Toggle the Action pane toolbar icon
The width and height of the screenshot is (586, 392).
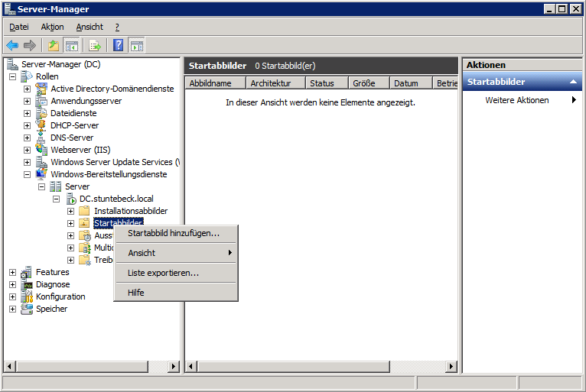[137, 45]
